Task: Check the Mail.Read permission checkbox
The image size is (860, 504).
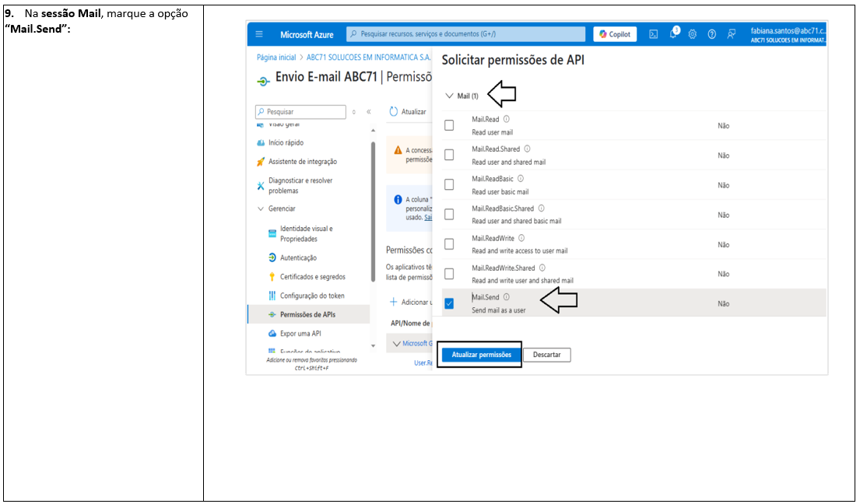Action: (449, 125)
